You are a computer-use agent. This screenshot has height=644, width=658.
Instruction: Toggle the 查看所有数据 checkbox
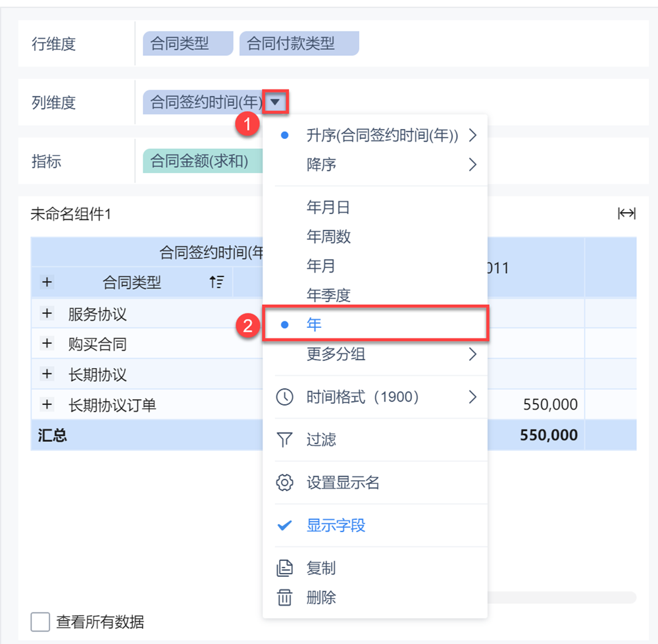pos(40,622)
